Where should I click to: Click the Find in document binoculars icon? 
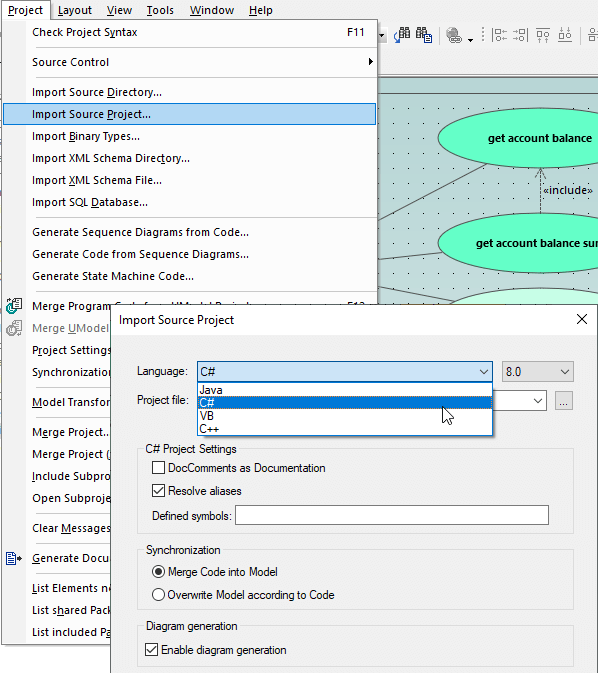pyautogui.click(x=424, y=35)
